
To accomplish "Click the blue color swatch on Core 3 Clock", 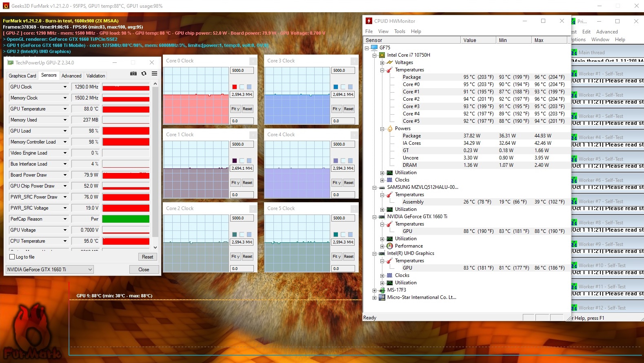I will pyautogui.click(x=336, y=87).
